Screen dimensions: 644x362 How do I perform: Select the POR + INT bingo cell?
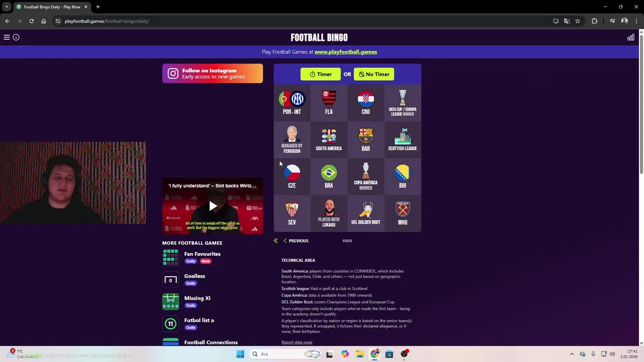tap(292, 103)
